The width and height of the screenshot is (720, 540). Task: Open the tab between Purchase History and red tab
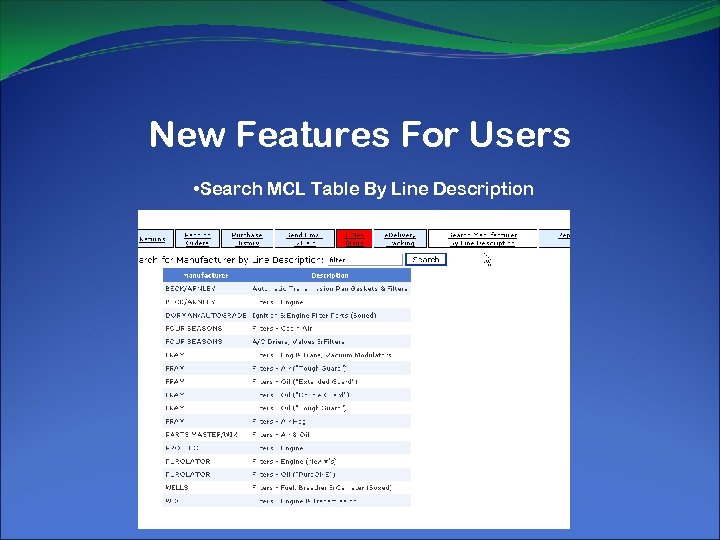(304, 239)
